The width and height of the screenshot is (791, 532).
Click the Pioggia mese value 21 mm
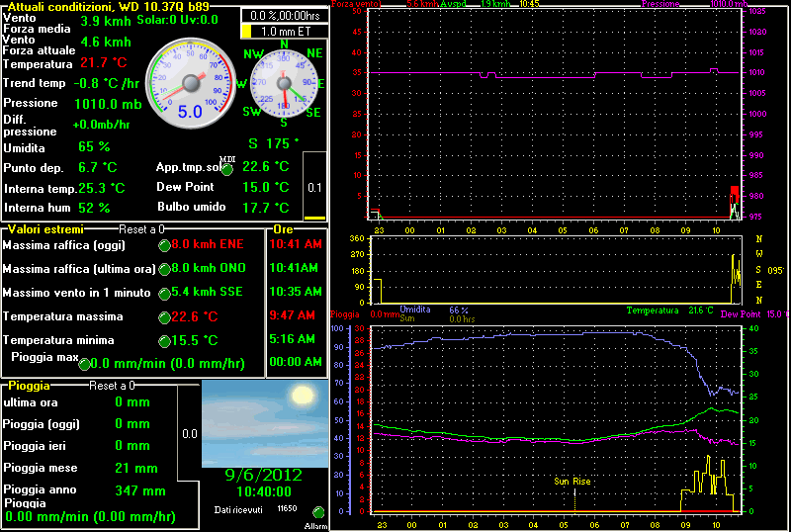coord(136,468)
